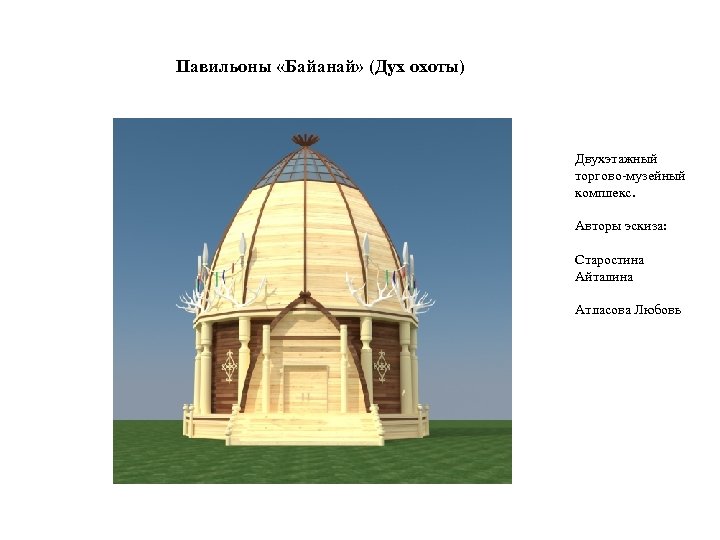Click the text 'Авторы эскиза:'
Image resolution: width=720 pixels, height=540 pixels.
[x=620, y=226]
